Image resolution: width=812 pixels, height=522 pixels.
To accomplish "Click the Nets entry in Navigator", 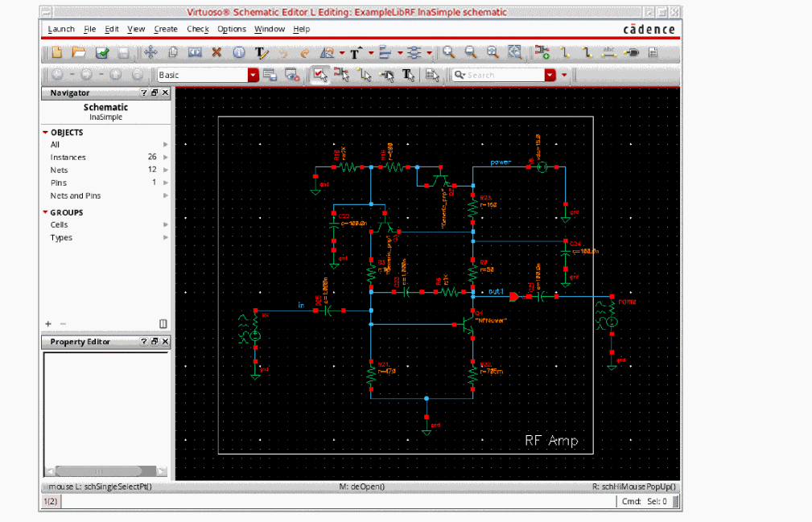I will coord(60,171).
